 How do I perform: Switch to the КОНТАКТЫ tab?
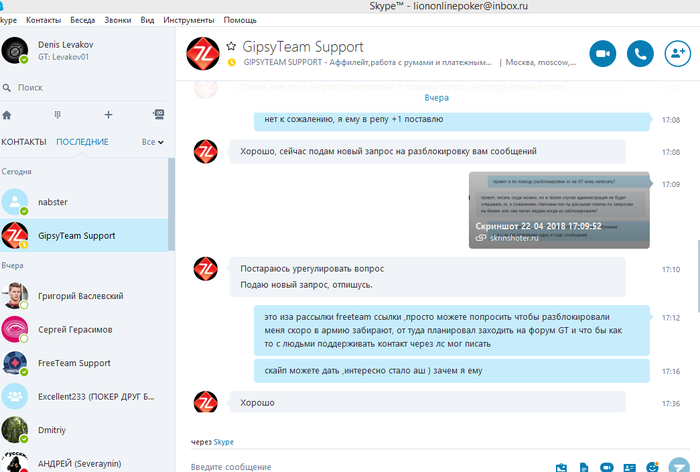click(24, 142)
